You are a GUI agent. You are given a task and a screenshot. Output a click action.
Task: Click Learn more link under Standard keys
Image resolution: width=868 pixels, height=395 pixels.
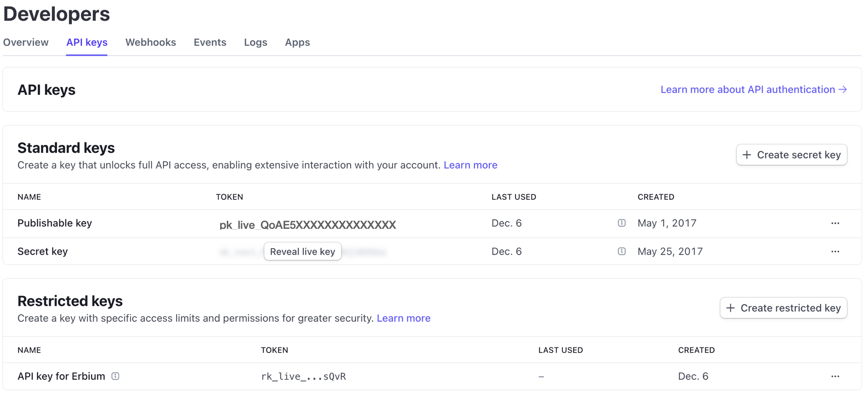[470, 165]
